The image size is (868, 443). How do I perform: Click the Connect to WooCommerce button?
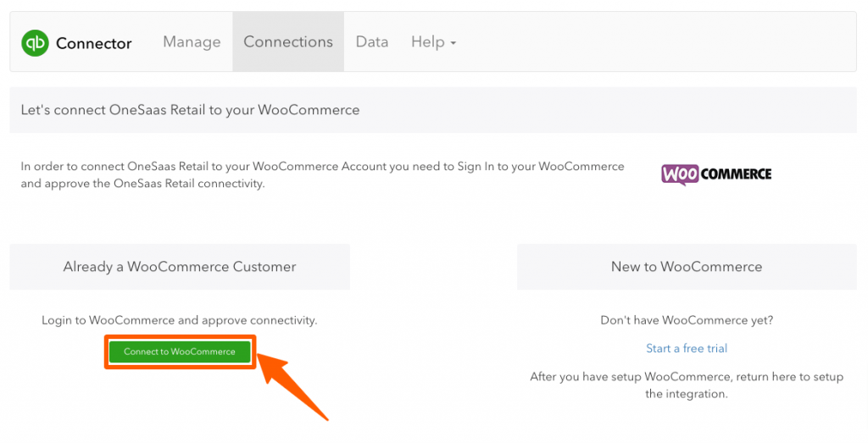180,352
